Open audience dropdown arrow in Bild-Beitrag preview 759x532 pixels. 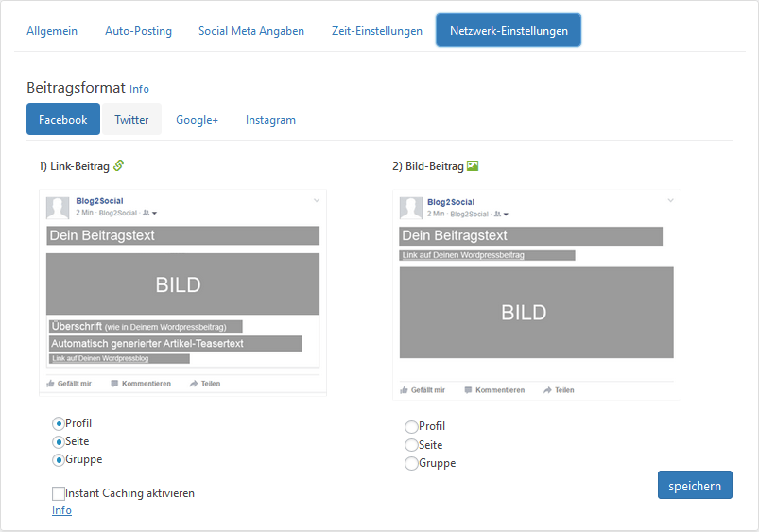(x=506, y=214)
